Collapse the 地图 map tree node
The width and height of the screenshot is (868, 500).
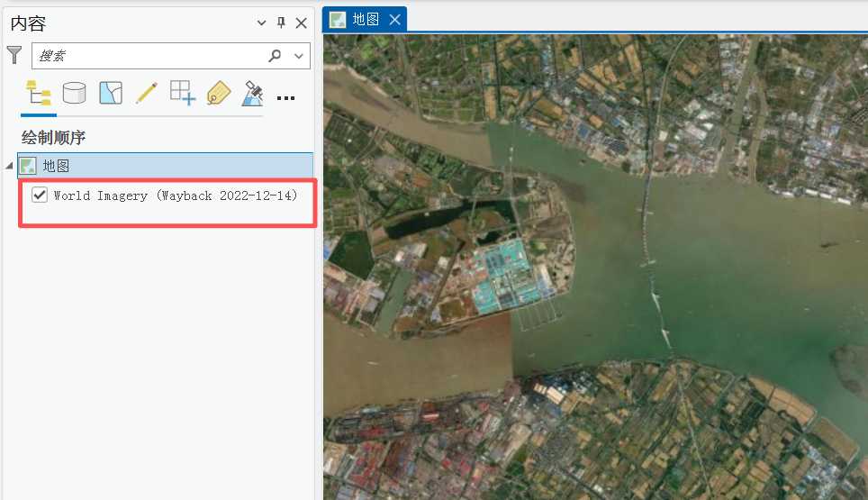click(x=9, y=166)
